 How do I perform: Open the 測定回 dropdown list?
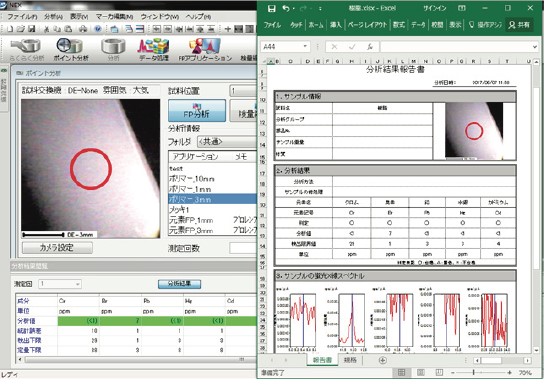tap(60, 284)
